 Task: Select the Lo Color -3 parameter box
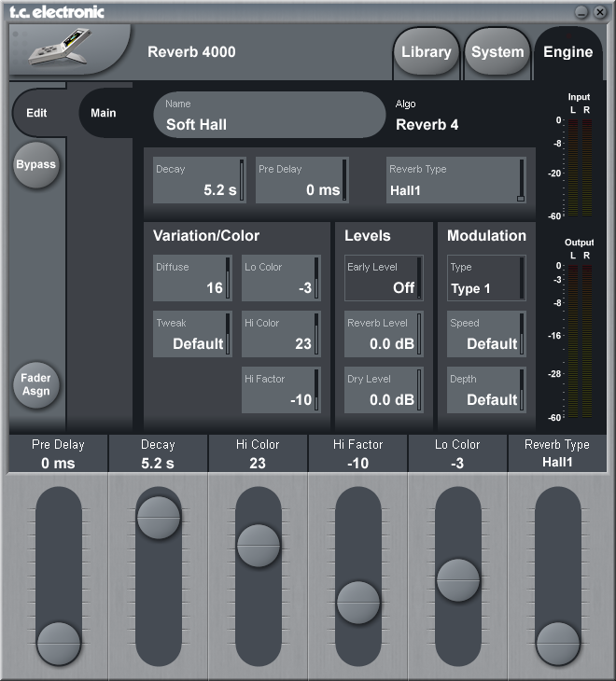point(281,278)
